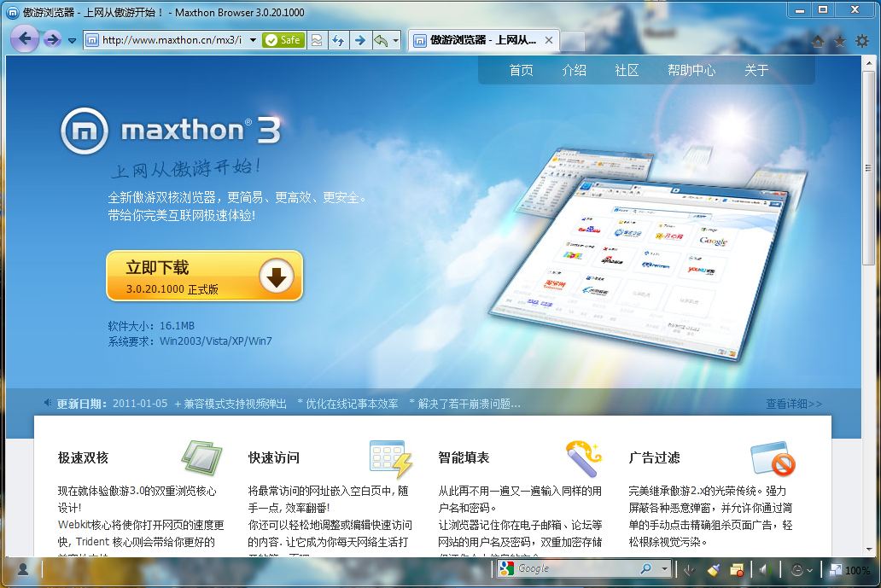Click the speaker icon beside 更新日期
The image size is (881, 588).
point(48,403)
